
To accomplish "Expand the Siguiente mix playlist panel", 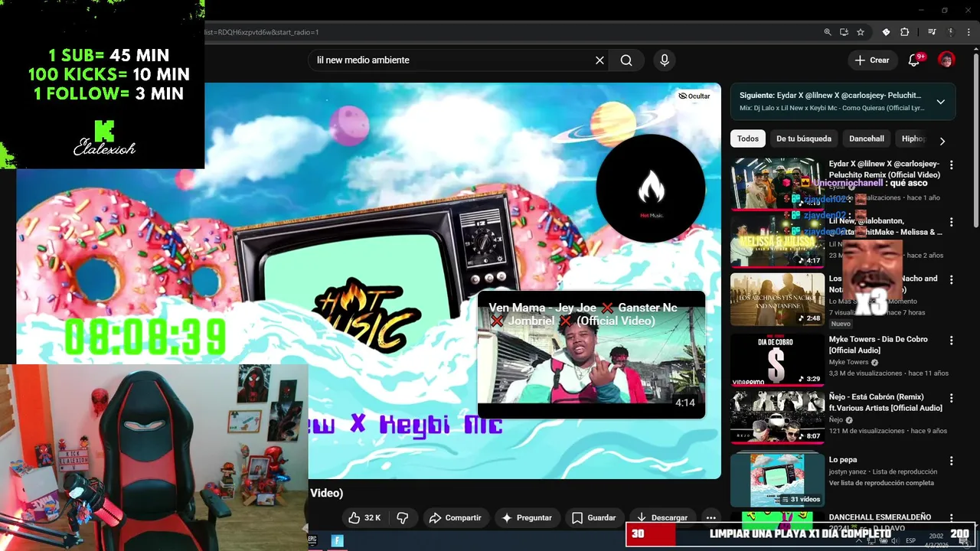I will pos(940,102).
